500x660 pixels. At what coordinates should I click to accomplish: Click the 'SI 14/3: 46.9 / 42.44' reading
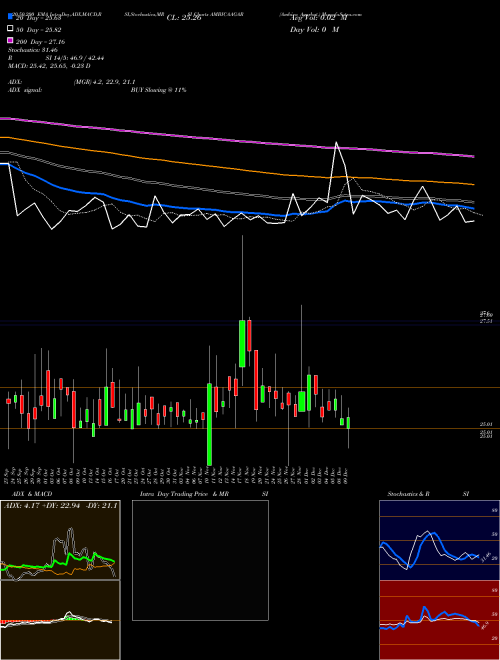[x=74, y=58]
